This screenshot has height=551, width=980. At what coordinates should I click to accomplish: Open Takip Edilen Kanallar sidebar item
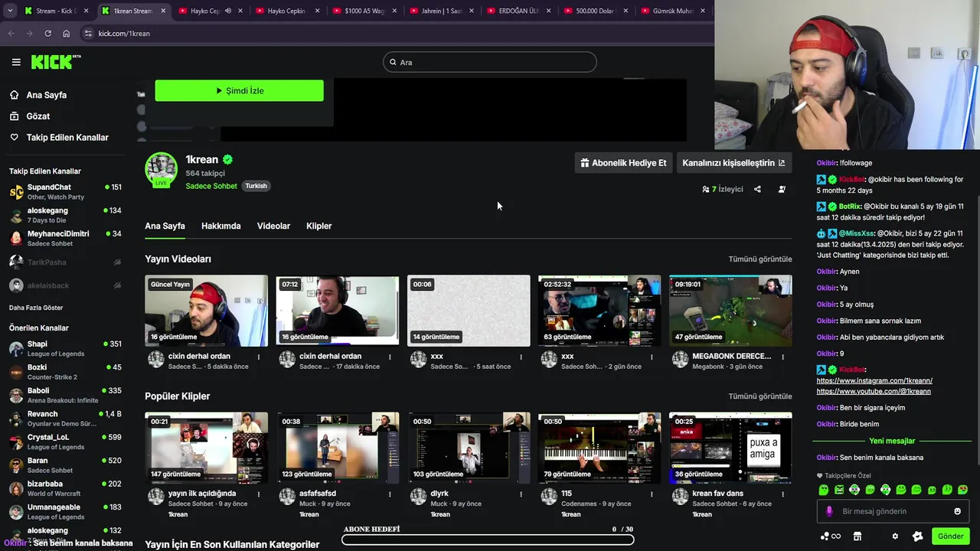(x=59, y=138)
